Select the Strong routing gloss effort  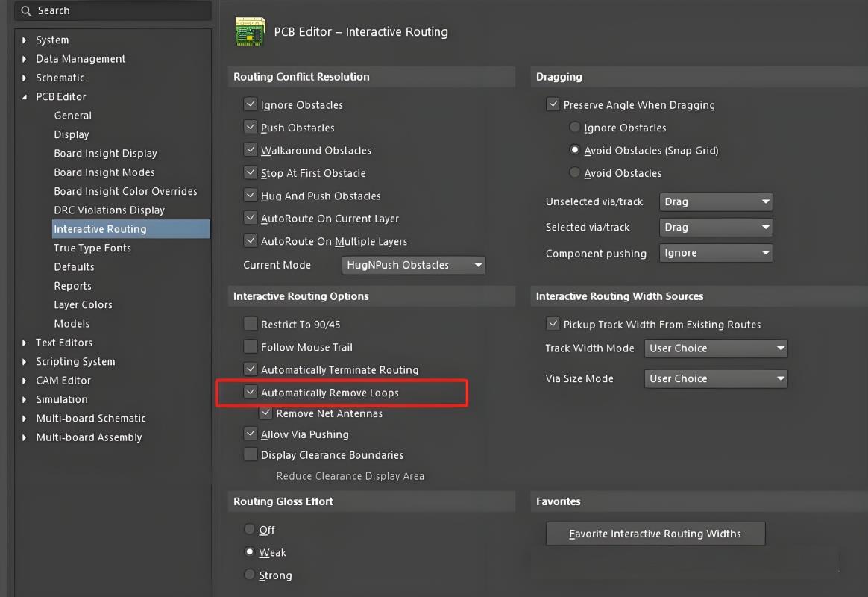pyautogui.click(x=250, y=575)
